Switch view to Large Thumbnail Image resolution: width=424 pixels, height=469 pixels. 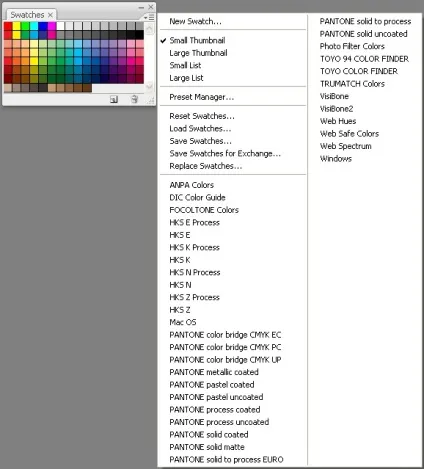click(x=198, y=53)
